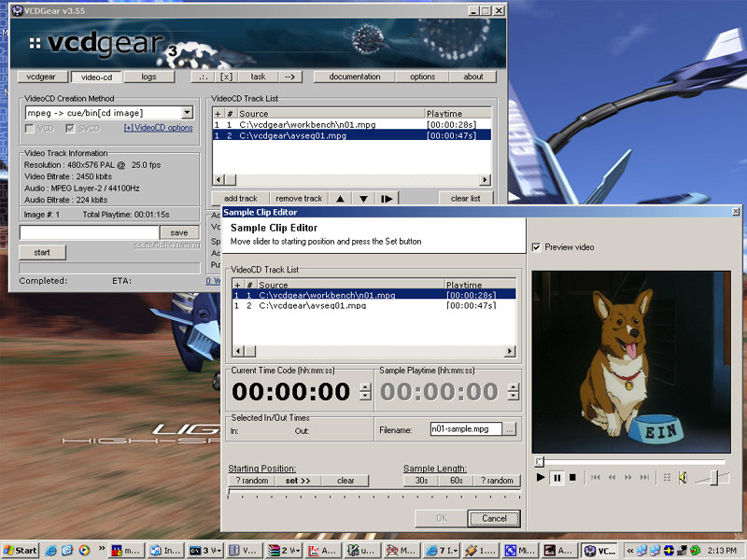Screen dimensions: 747x560
Task: Click the save button in vcdgear
Action: [x=179, y=232]
